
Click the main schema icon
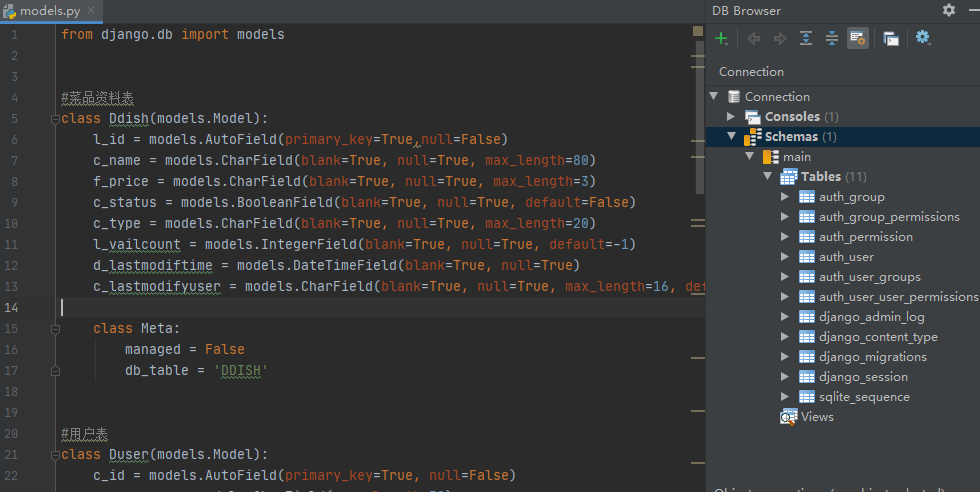pyautogui.click(x=771, y=156)
